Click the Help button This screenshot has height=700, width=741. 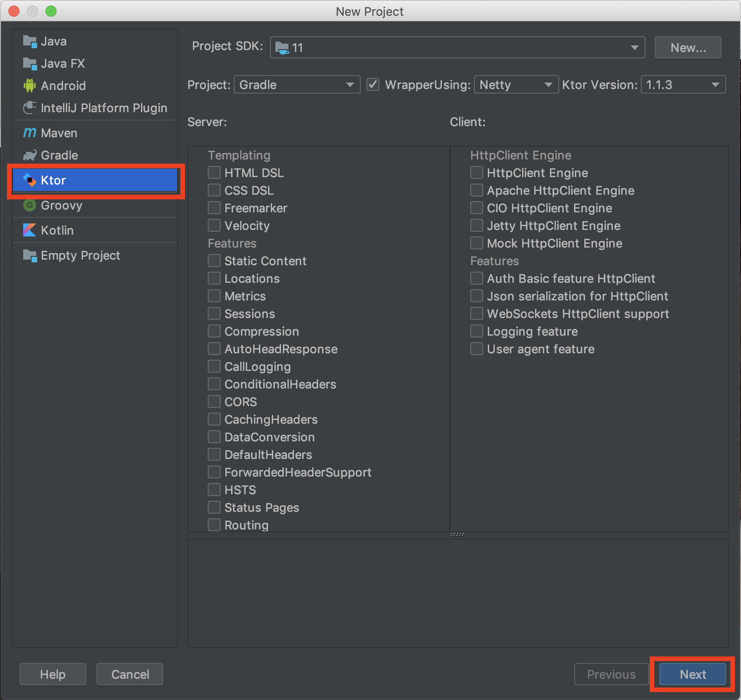click(53, 674)
